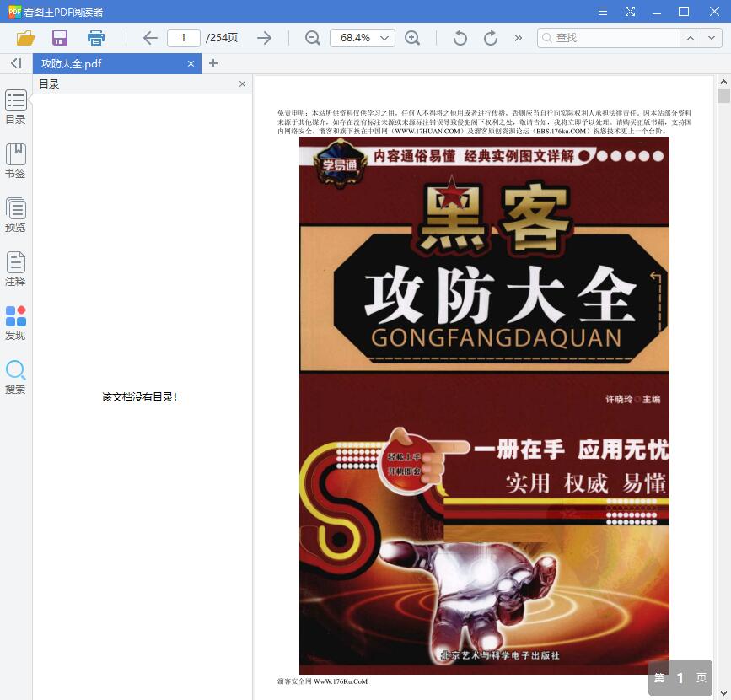Image resolution: width=731 pixels, height=700 pixels.
Task: Click the 第1页 page indicator
Action: tap(680, 677)
